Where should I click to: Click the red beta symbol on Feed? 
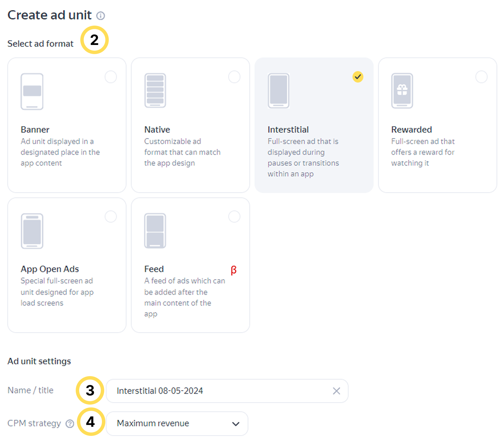(233, 270)
